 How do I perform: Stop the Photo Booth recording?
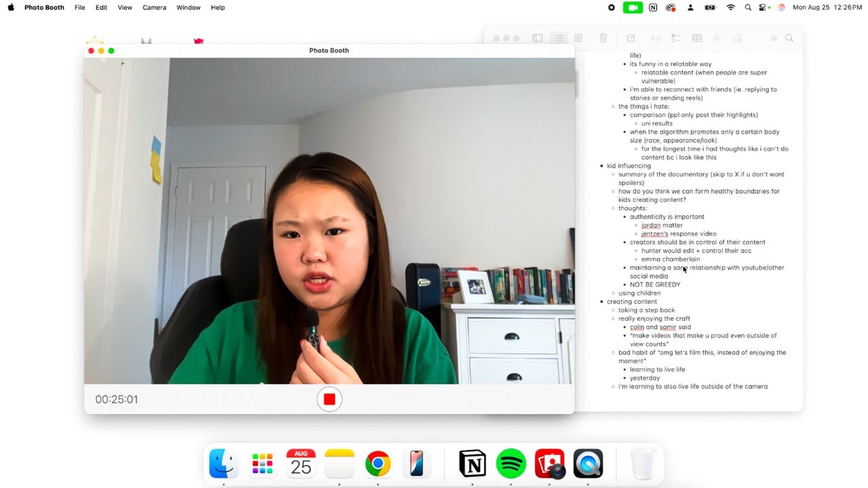pos(330,399)
